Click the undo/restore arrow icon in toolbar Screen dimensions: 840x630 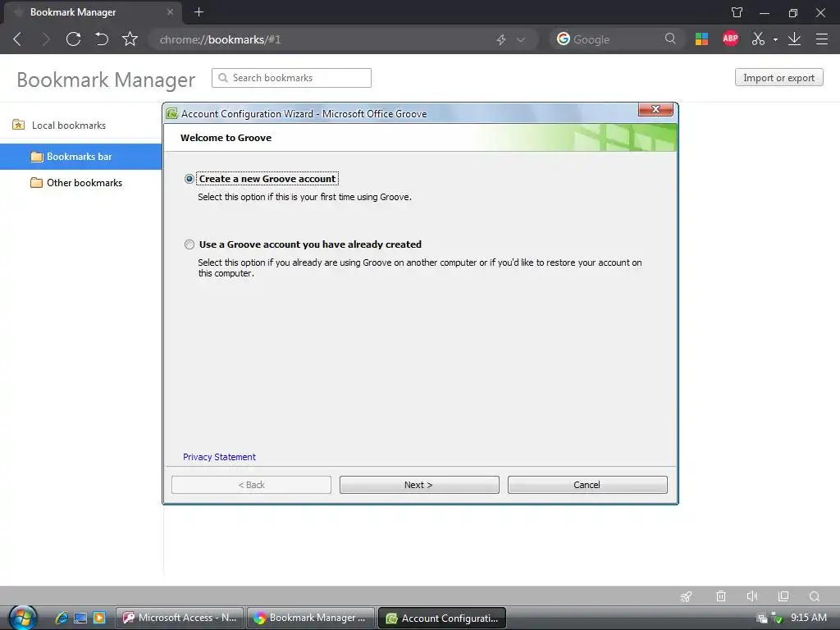point(101,39)
